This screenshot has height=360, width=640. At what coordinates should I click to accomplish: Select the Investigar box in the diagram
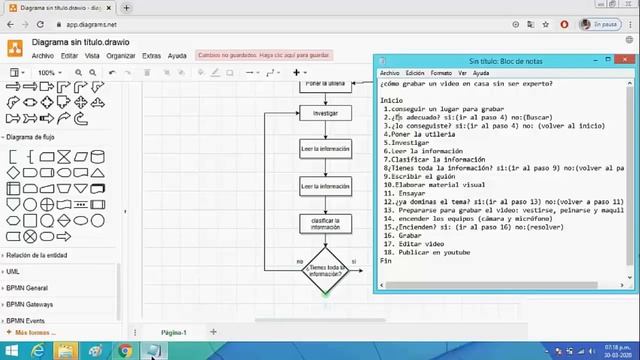(x=325, y=113)
